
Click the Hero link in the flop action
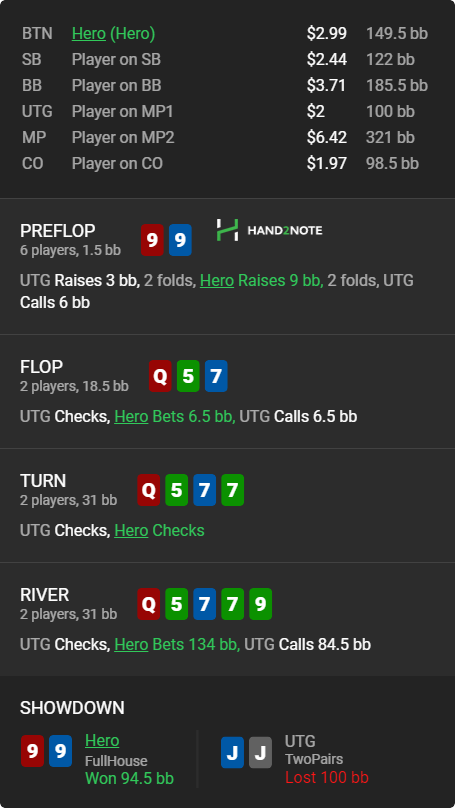click(x=131, y=416)
